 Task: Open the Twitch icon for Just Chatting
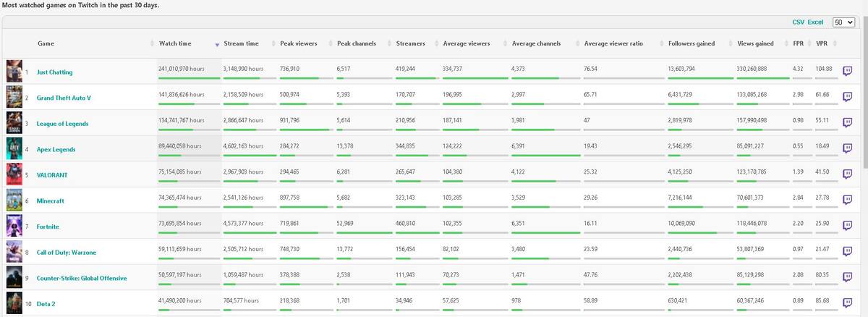[848, 71]
